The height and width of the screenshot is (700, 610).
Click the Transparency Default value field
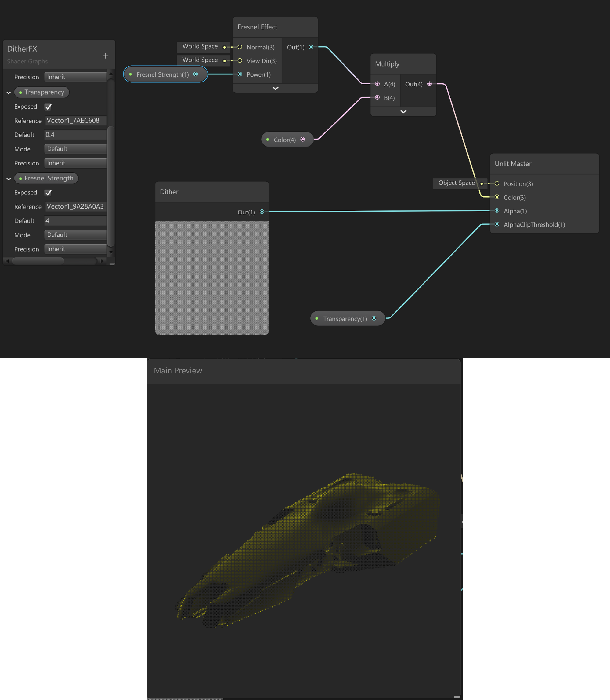click(x=75, y=135)
